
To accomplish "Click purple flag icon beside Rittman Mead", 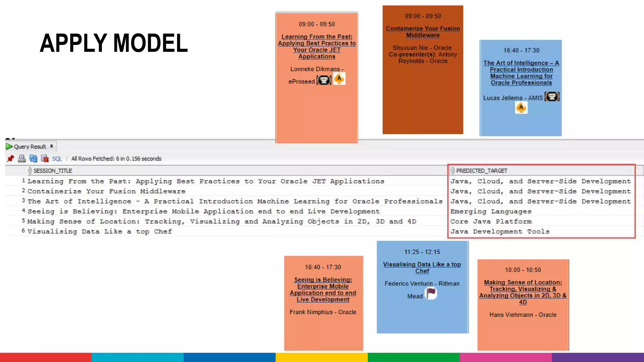I will coord(431,293).
